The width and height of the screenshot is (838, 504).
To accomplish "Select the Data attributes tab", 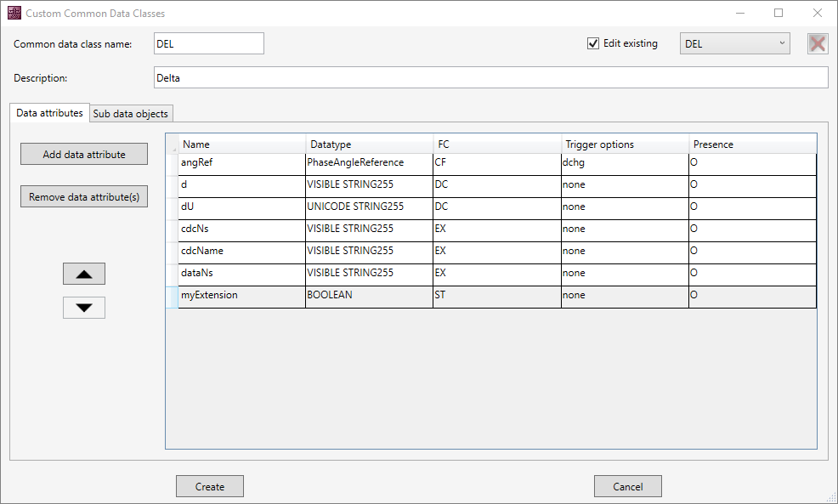I will tap(49, 113).
